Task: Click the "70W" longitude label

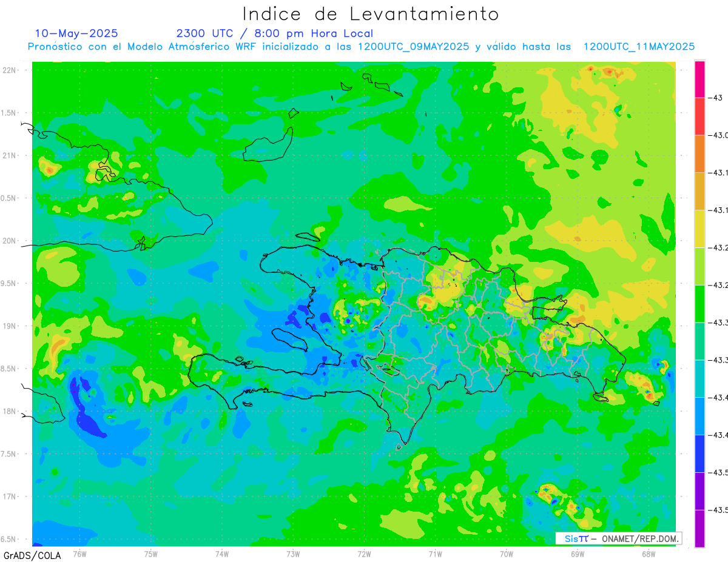Action: tap(507, 554)
